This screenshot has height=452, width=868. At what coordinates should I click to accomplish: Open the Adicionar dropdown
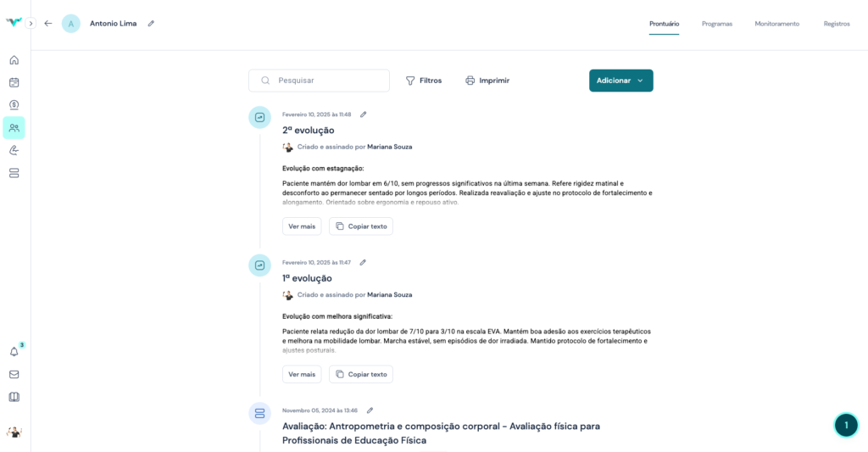tap(620, 81)
